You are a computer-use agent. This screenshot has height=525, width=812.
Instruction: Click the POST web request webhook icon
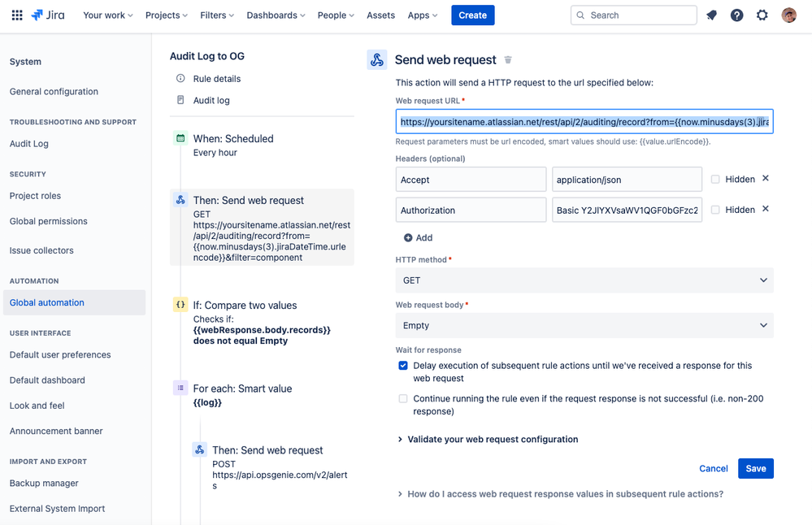(199, 449)
